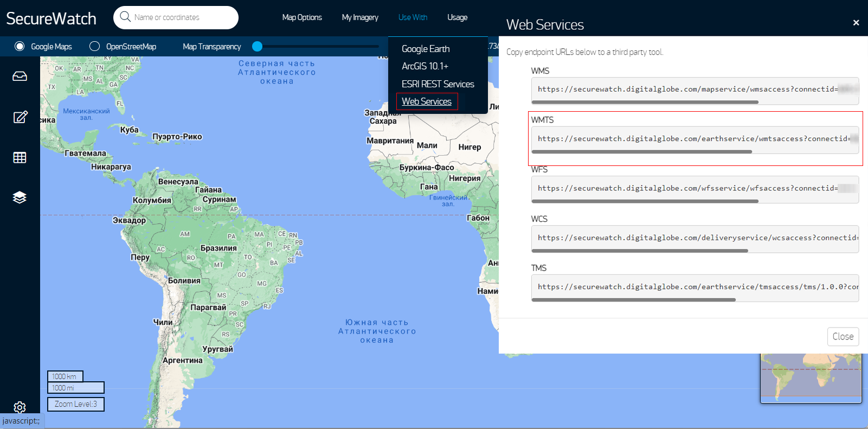Screen dimensions: 868x429
Task: Click the TMS URL horizontal scrollbar
Action: [634, 300]
